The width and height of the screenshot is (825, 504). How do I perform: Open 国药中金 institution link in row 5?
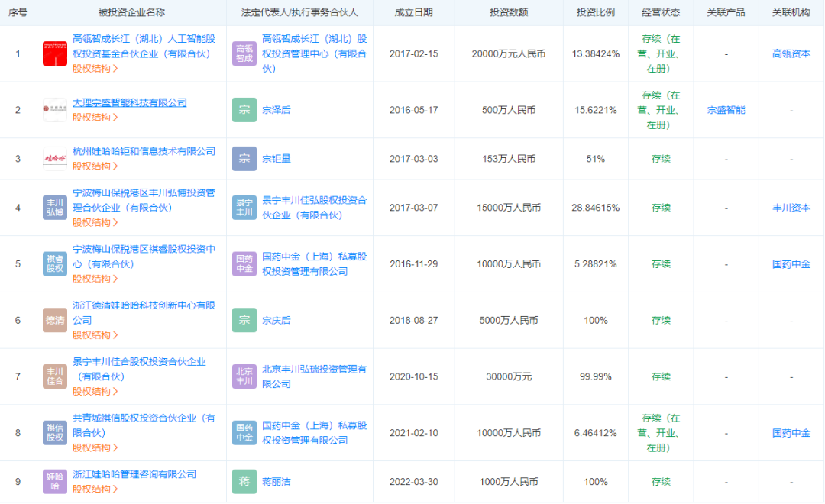coord(791,264)
